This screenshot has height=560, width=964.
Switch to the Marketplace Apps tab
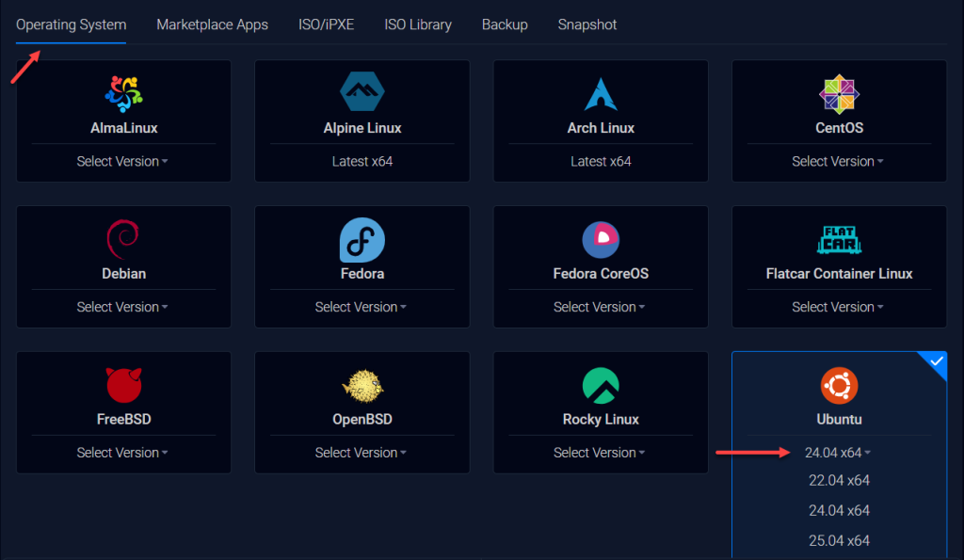212,24
